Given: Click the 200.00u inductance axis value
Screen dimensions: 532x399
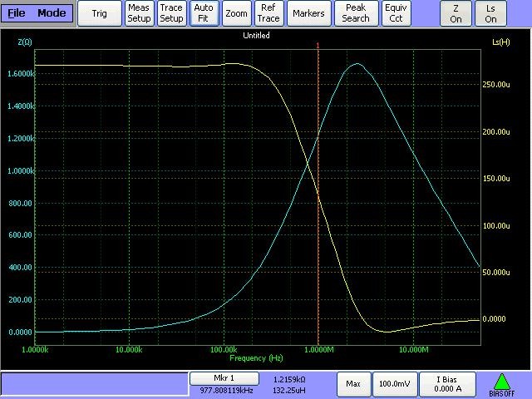Looking at the screenshot, I should 496,131.
